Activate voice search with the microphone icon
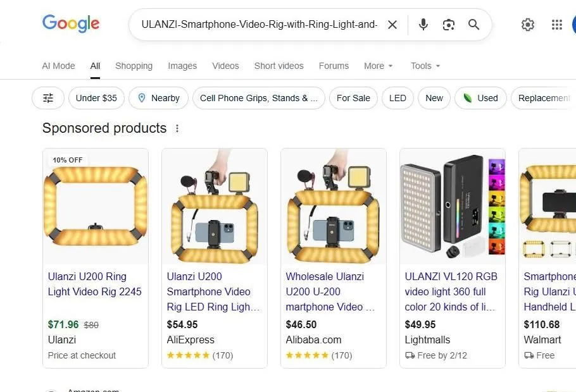 423,25
